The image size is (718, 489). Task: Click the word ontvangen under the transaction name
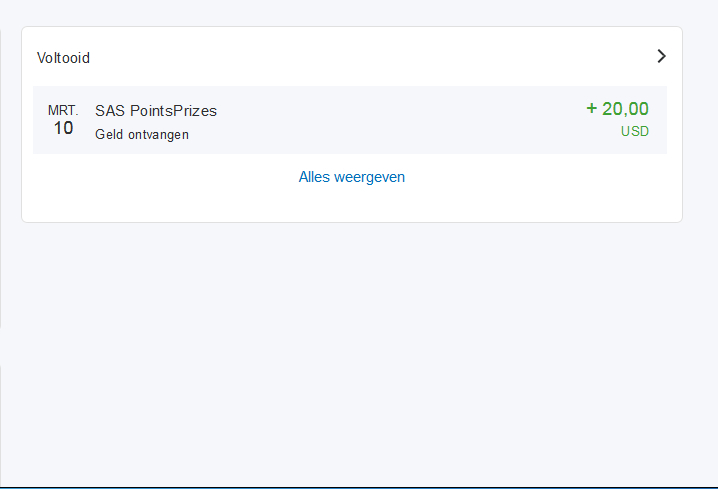(158, 135)
